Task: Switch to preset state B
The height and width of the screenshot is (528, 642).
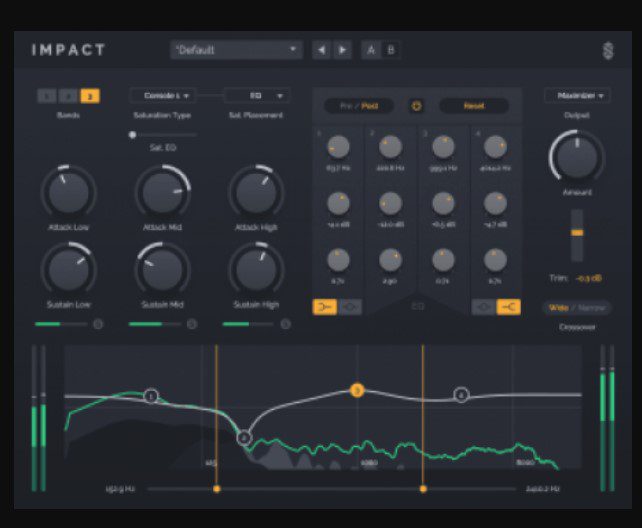Action: pos(391,50)
